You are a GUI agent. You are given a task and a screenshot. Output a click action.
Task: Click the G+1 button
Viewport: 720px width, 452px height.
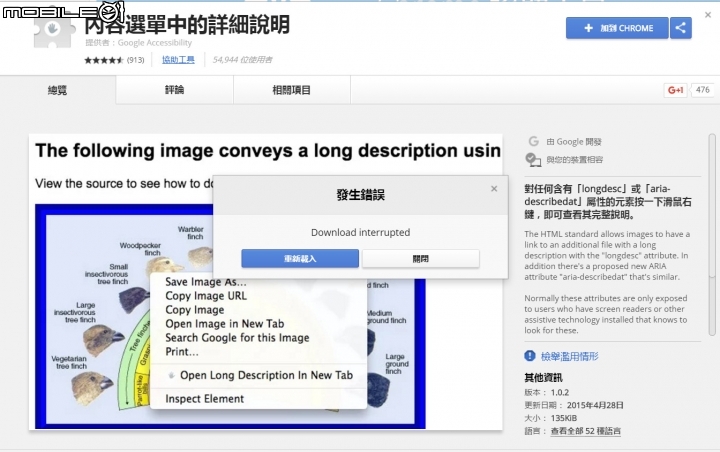(675, 90)
